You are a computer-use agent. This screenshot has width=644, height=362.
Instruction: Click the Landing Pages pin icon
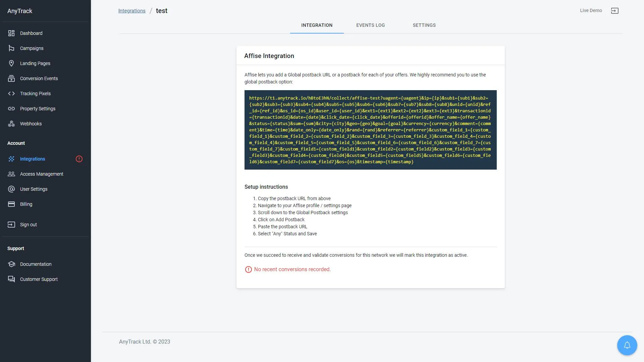point(11,63)
